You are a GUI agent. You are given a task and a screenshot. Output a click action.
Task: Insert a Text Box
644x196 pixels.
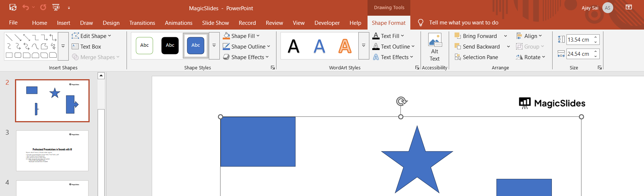click(x=87, y=46)
